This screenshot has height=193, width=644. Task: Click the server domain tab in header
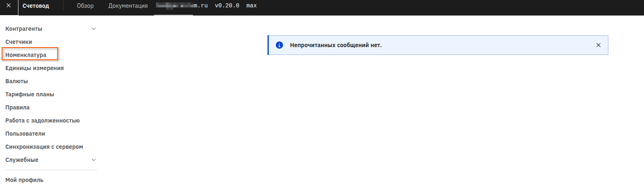[182, 6]
